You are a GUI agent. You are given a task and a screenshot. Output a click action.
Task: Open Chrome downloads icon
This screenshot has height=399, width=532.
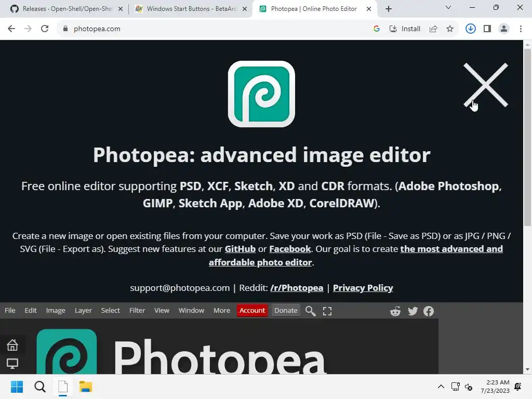point(470,29)
